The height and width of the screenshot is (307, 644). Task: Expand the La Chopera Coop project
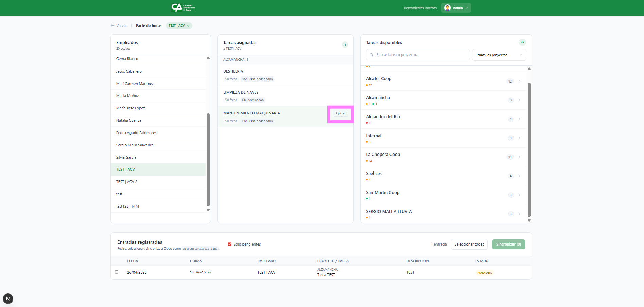coord(519,157)
